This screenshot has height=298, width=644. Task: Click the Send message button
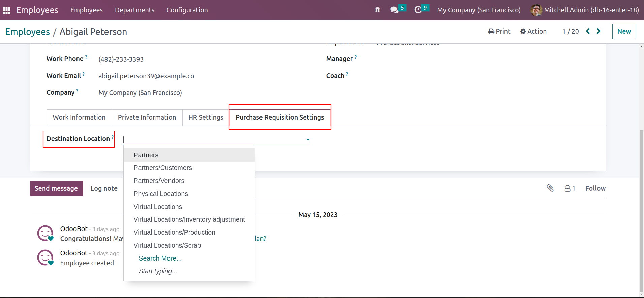point(56,188)
